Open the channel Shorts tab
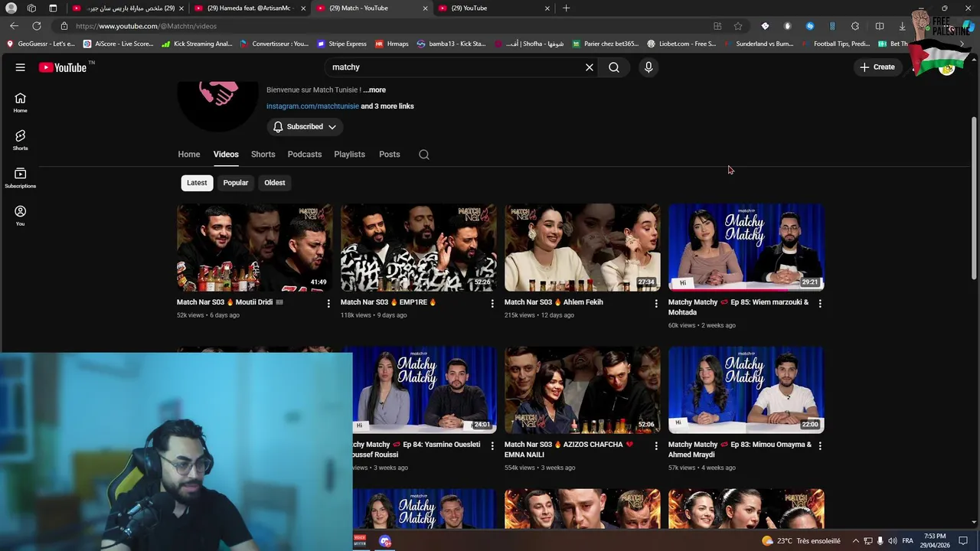The width and height of the screenshot is (980, 551). [x=263, y=155]
